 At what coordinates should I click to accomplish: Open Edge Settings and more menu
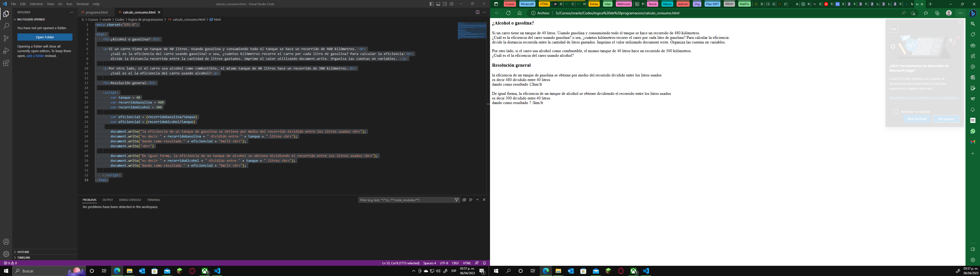pos(961,13)
